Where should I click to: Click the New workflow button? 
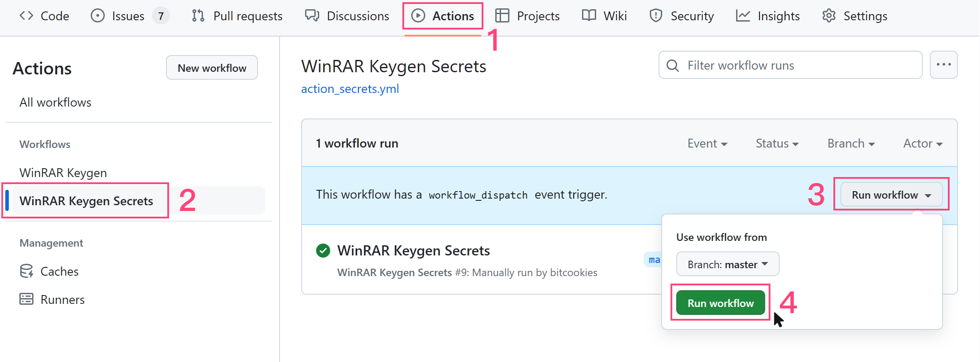click(x=212, y=68)
